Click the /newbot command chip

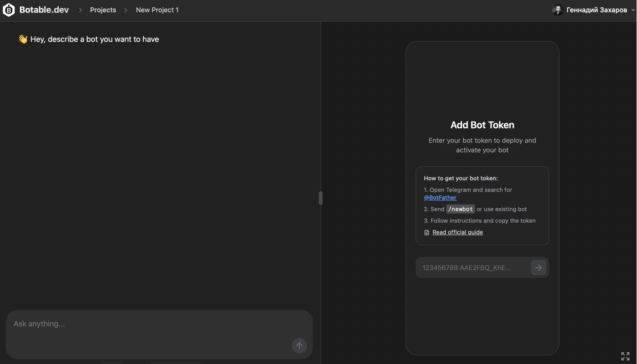click(460, 209)
